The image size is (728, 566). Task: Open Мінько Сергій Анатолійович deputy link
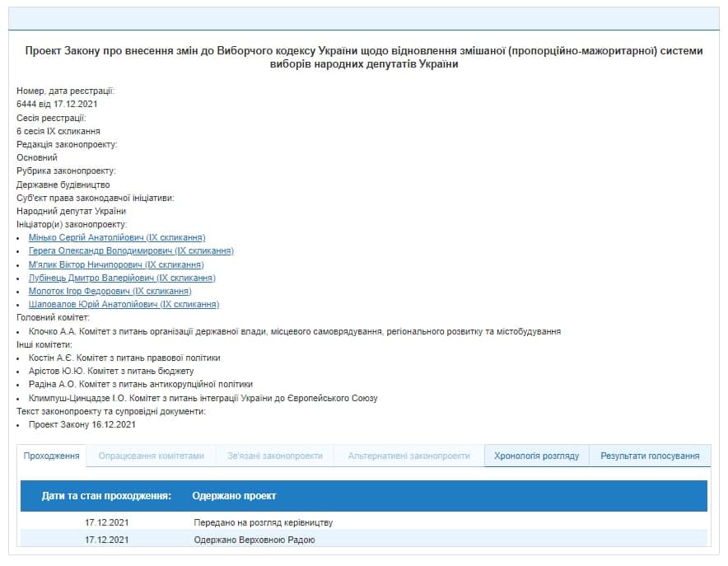click(116, 237)
